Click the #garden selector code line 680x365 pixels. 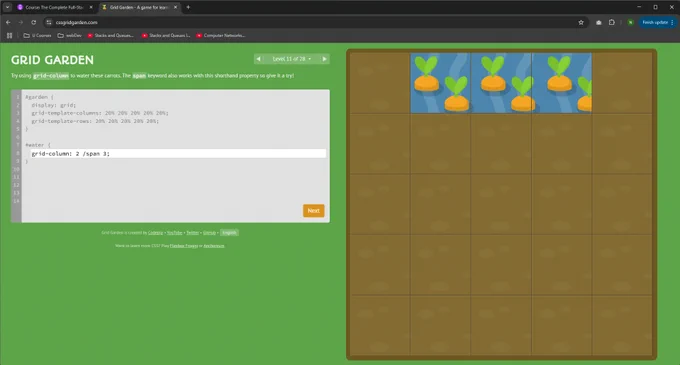39,97
